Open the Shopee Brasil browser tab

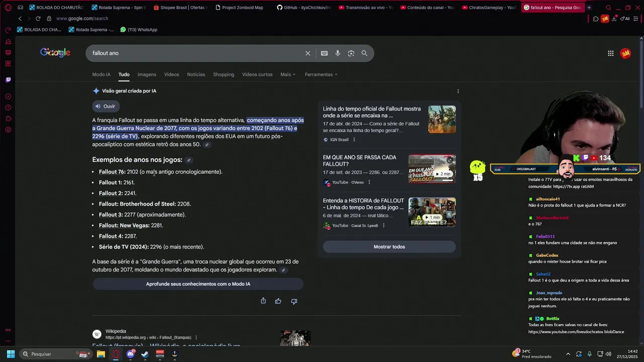(x=180, y=8)
